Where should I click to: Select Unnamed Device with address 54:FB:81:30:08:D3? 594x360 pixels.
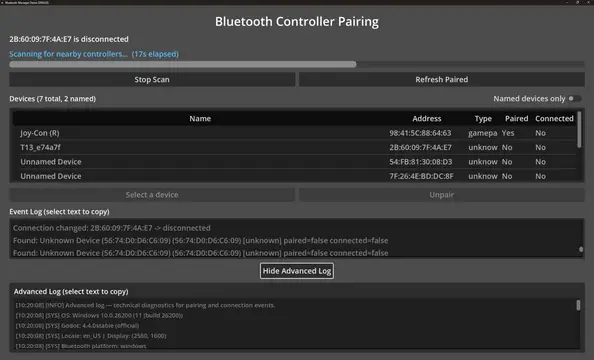294,162
